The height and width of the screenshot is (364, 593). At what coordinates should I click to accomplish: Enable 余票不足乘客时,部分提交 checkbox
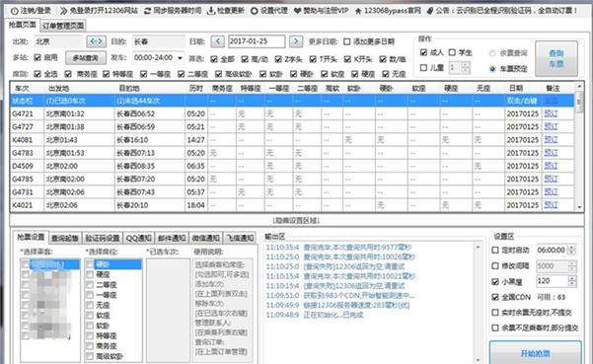coord(495,328)
